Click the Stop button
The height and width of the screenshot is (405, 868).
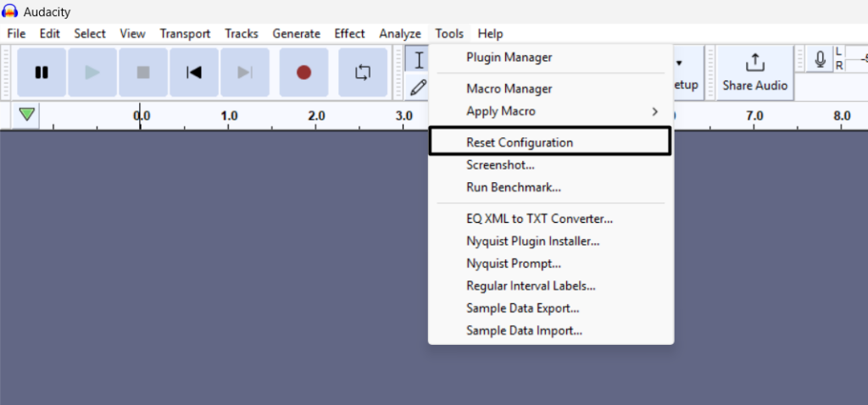coord(143,72)
